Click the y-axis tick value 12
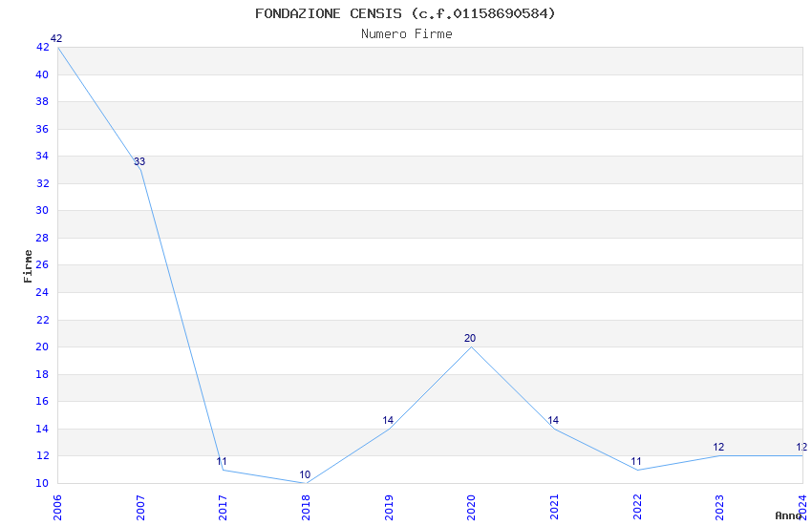Viewport: 812px width, 525px height. (42, 455)
